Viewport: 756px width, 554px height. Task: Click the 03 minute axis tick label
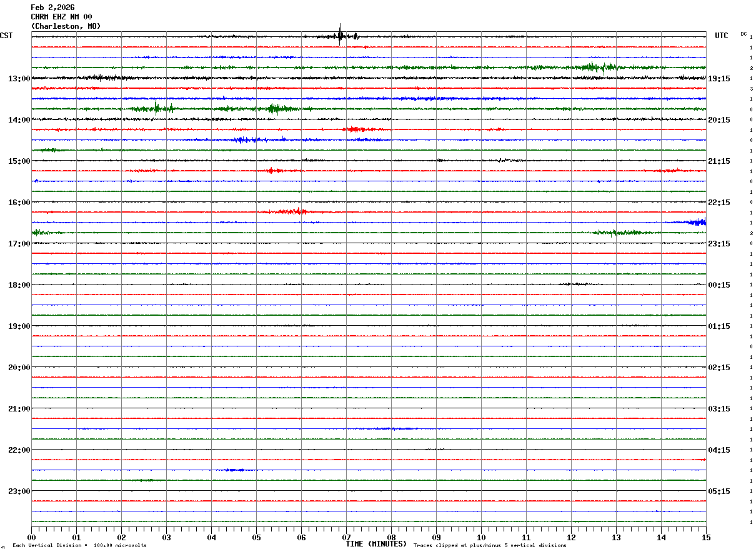click(167, 537)
